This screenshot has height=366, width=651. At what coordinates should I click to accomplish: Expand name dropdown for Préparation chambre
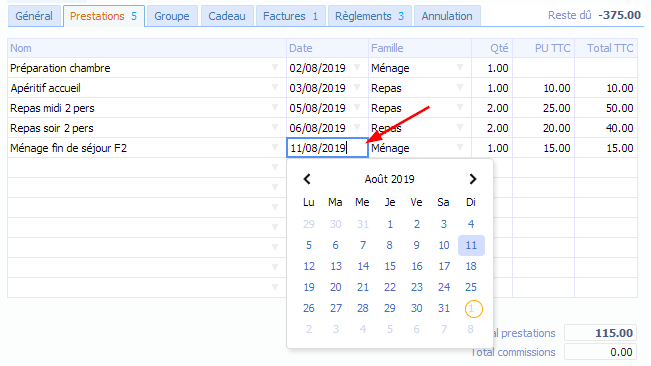(x=275, y=68)
